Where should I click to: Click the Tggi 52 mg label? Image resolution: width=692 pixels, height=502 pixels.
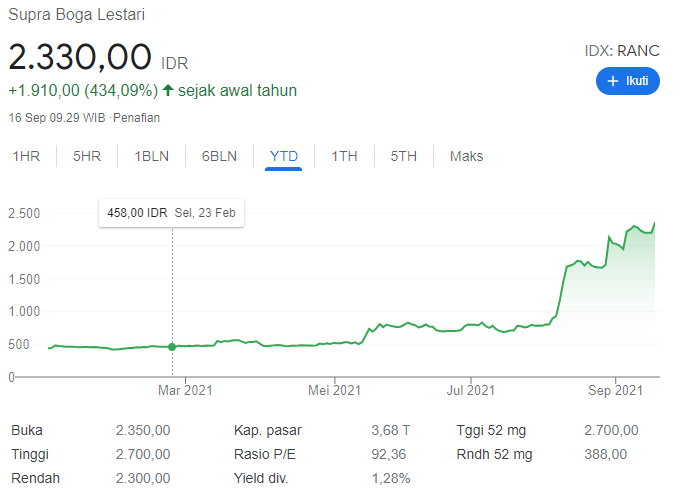click(491, 430)
